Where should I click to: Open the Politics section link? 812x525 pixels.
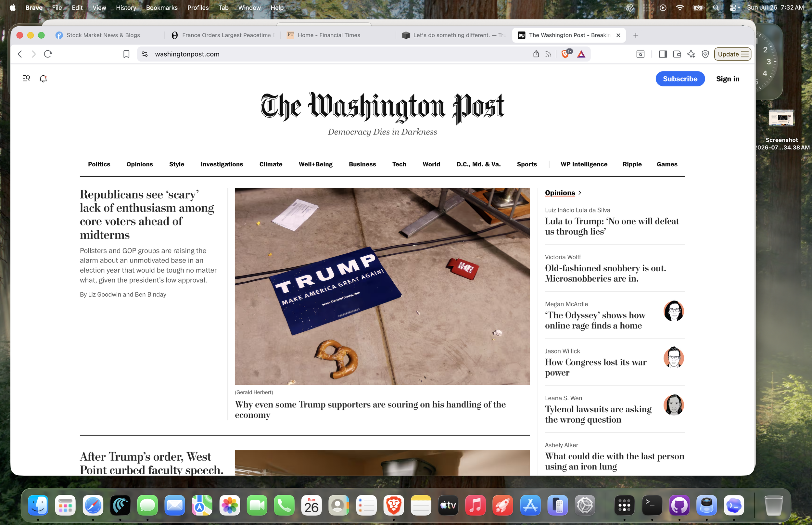(x=99, y=164)
